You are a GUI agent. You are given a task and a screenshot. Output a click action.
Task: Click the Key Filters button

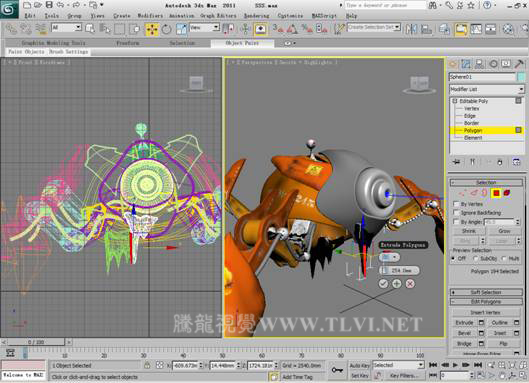pos(405,375)
